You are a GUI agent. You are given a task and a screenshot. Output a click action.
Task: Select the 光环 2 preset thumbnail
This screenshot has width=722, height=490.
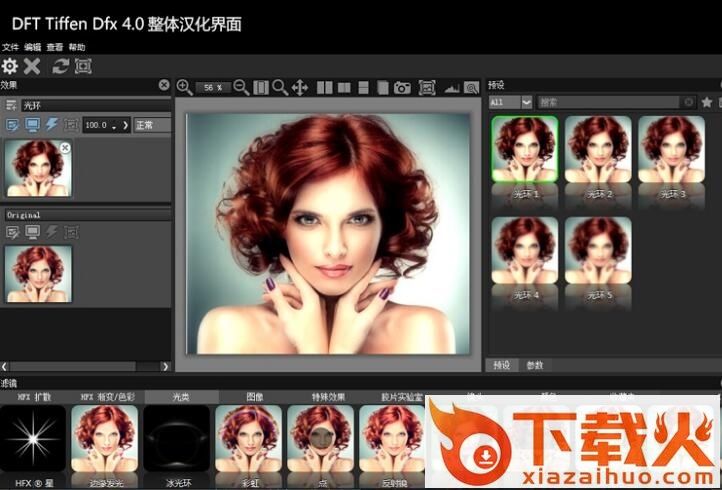(x=598, y=149)
